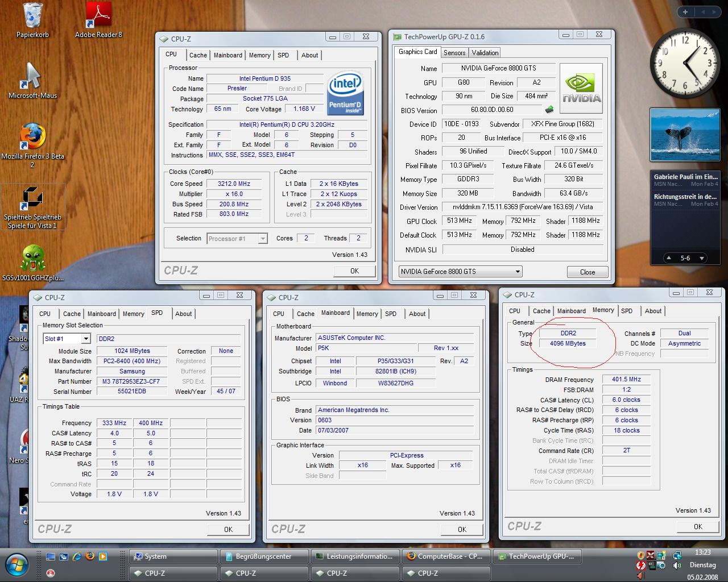Launch Firefox from quick launch bar
Image resolution: width=728 pixels, height=582 pixels.
point(90,556)
